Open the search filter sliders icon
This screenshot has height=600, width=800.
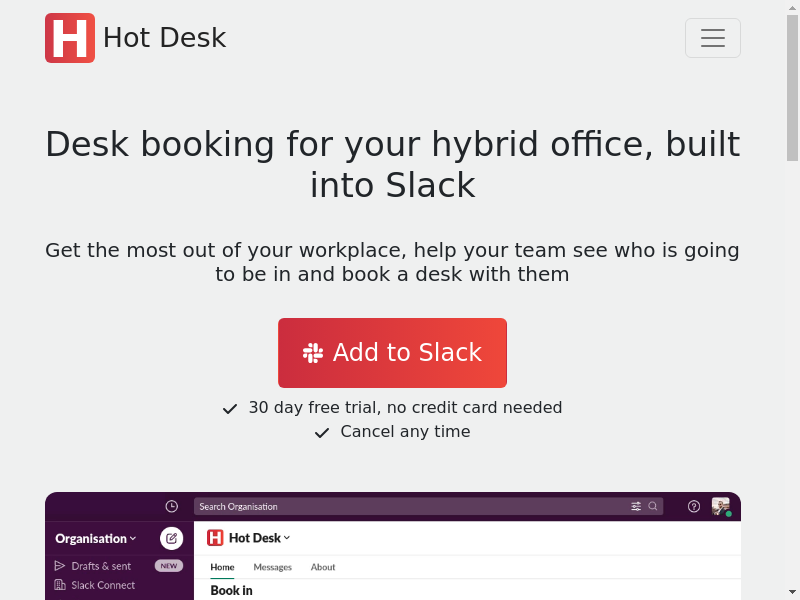(636, 507)
